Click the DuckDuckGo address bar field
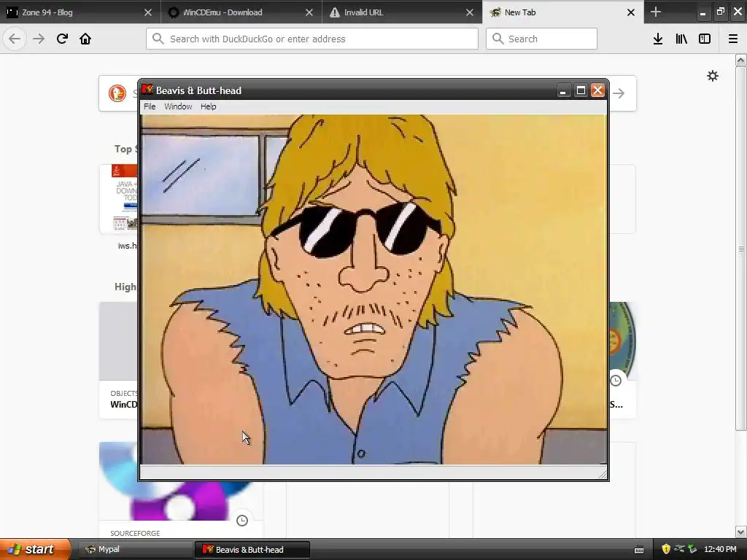 [x=312, y=39]
